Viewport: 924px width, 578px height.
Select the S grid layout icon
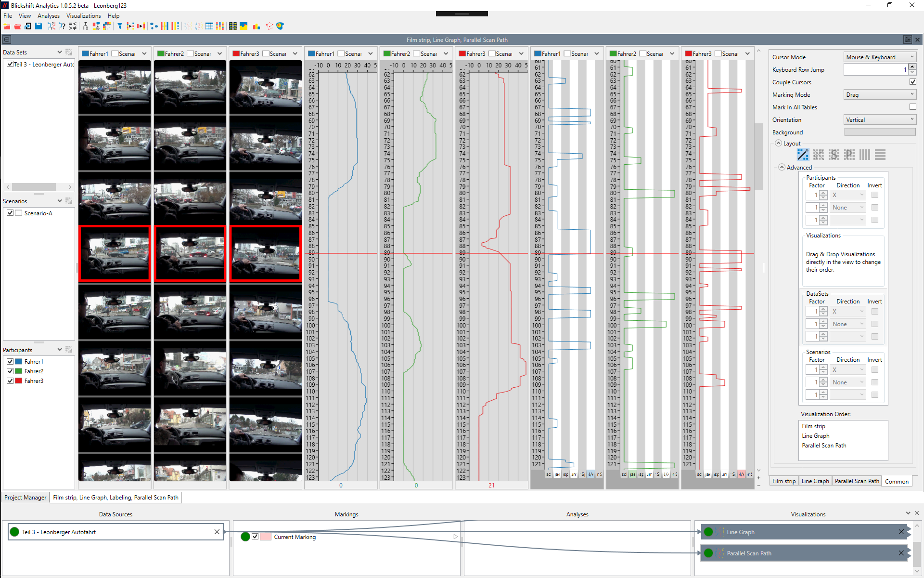point(834,155)
